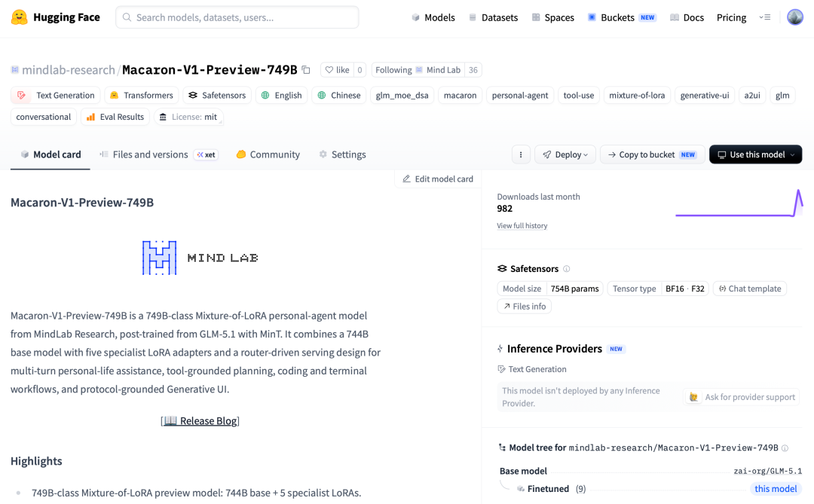
Task: Click the Mind Lab logo image
Action: [200, 258]
